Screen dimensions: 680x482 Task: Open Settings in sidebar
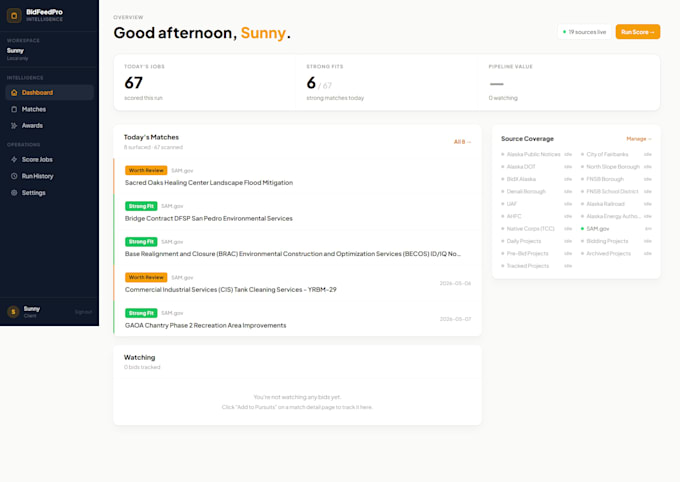point(49,193)
